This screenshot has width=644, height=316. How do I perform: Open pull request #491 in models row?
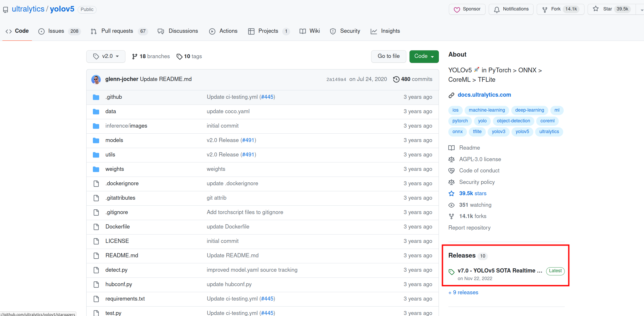[x=248, y=140]
